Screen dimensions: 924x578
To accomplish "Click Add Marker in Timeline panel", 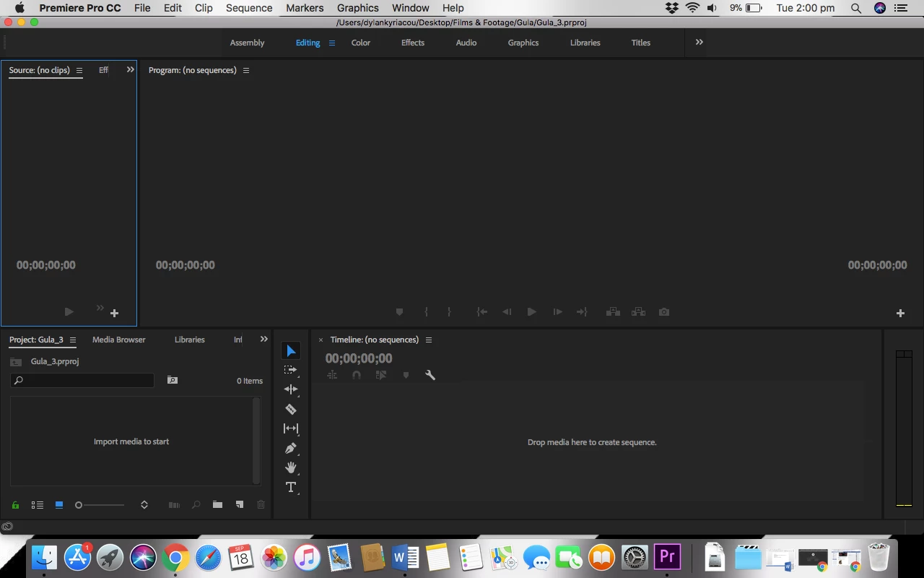I will [406, 375].
